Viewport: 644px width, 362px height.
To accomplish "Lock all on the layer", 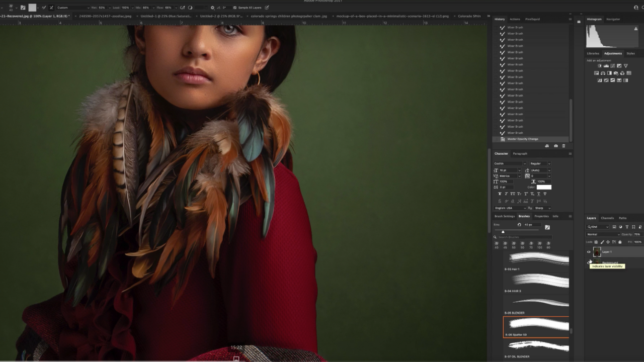I will [x=620, y=242].
